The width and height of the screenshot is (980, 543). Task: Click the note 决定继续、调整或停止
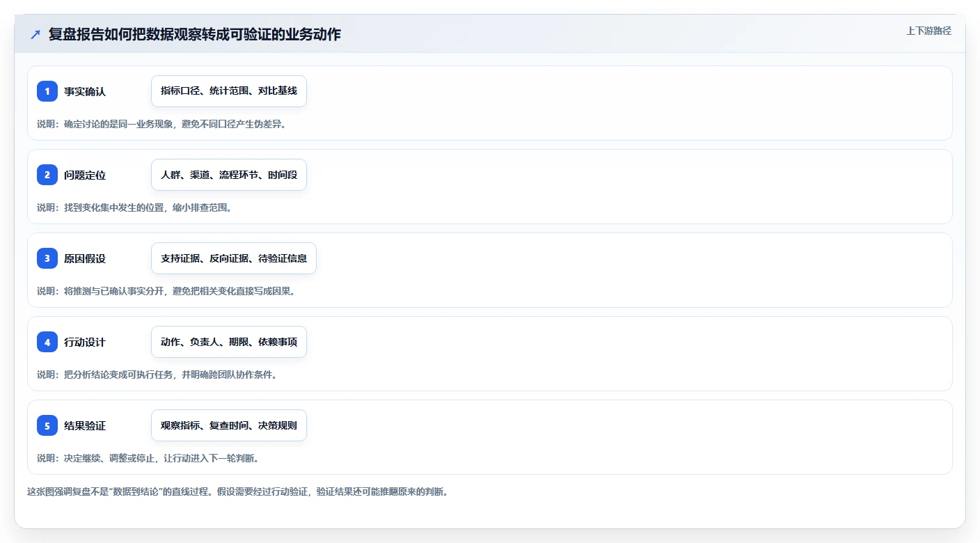148,458
